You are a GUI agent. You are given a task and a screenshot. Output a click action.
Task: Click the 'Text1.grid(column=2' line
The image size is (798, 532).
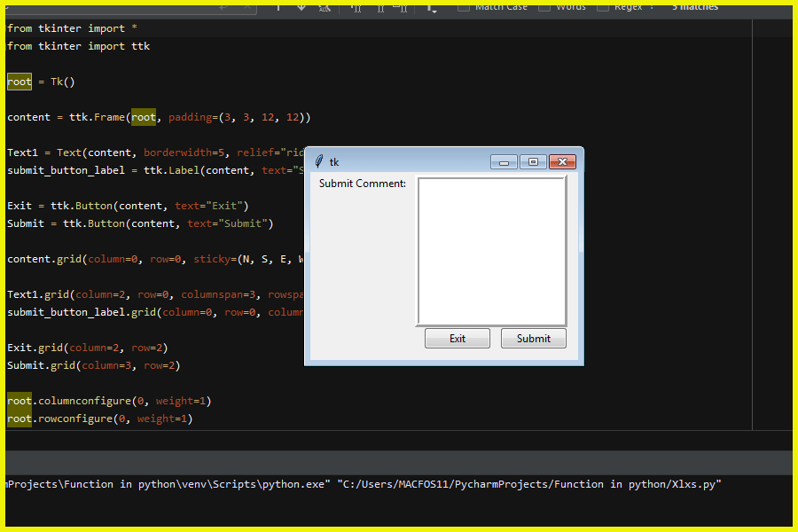[x=155, y=294]
